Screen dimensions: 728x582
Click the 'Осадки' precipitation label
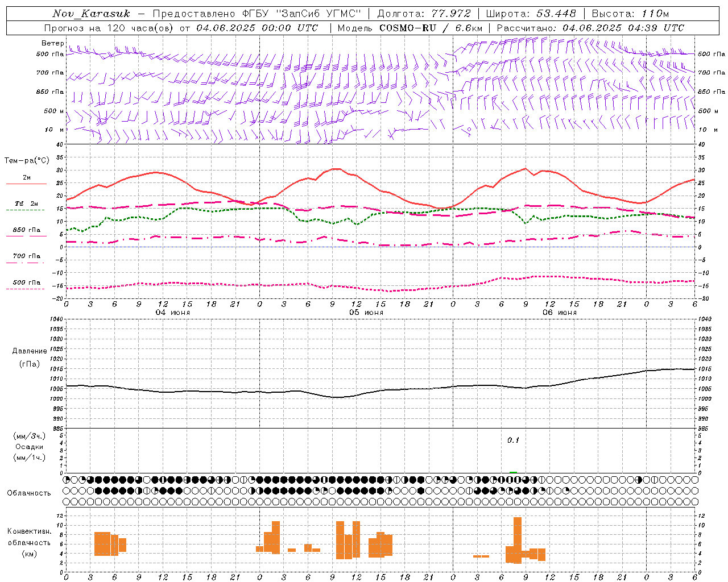click(x=30, y=447)
